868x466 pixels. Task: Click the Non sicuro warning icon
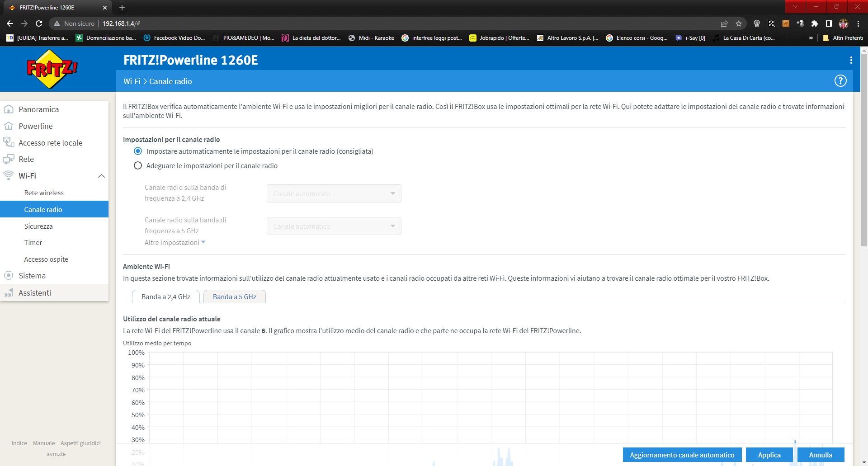click(57, 24)
